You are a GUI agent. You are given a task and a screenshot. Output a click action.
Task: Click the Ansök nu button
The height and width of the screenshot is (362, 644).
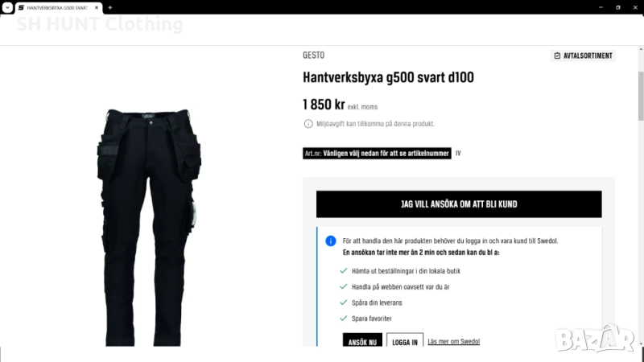[362, 340]
